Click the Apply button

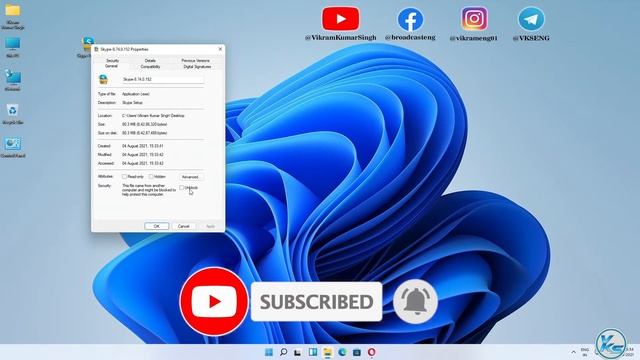point(210,226)
